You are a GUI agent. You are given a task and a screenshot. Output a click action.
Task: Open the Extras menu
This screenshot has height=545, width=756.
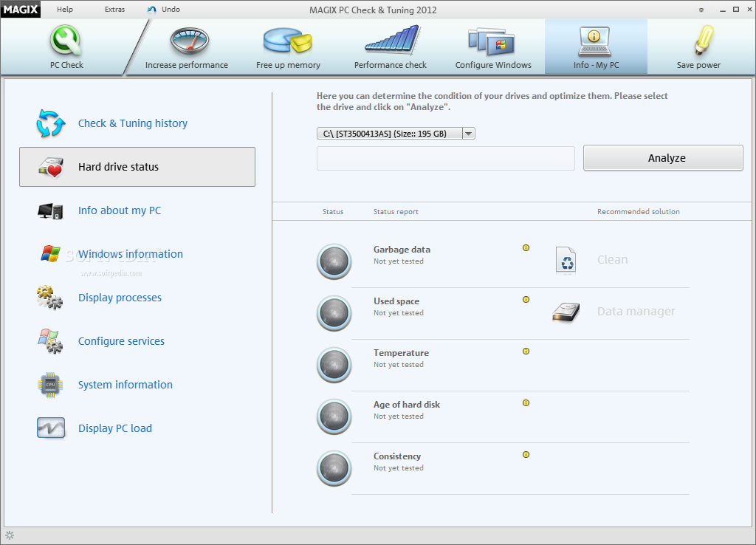click(x=114, y=9)
